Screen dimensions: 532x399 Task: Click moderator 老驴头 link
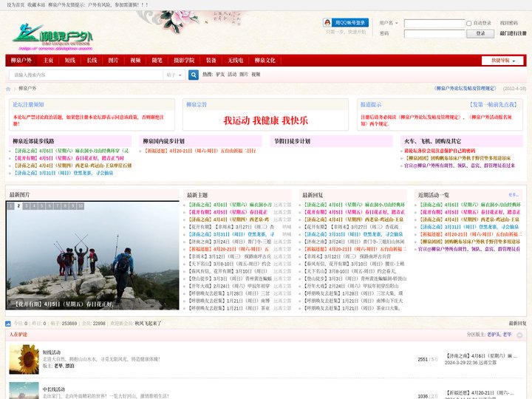pos(494,335)
